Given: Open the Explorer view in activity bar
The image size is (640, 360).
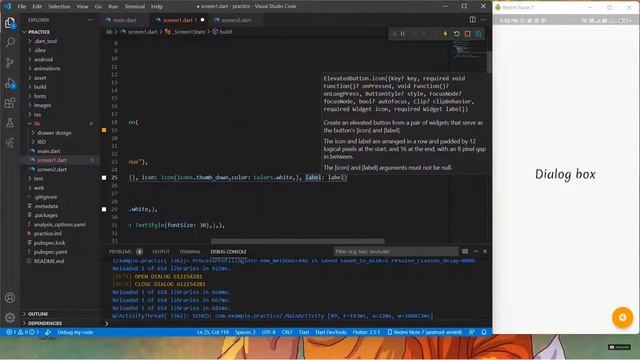Looking at the screenshot, I should tap(10, 23).
